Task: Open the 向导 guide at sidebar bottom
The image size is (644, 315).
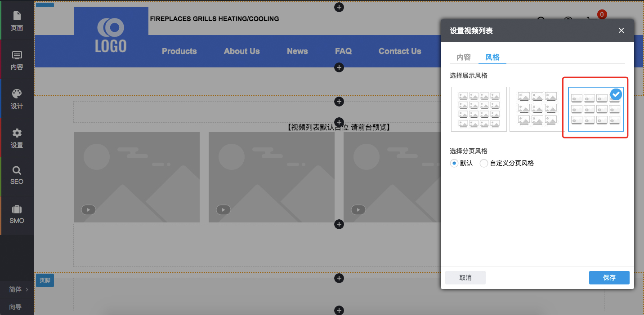Action: (17, 307)
